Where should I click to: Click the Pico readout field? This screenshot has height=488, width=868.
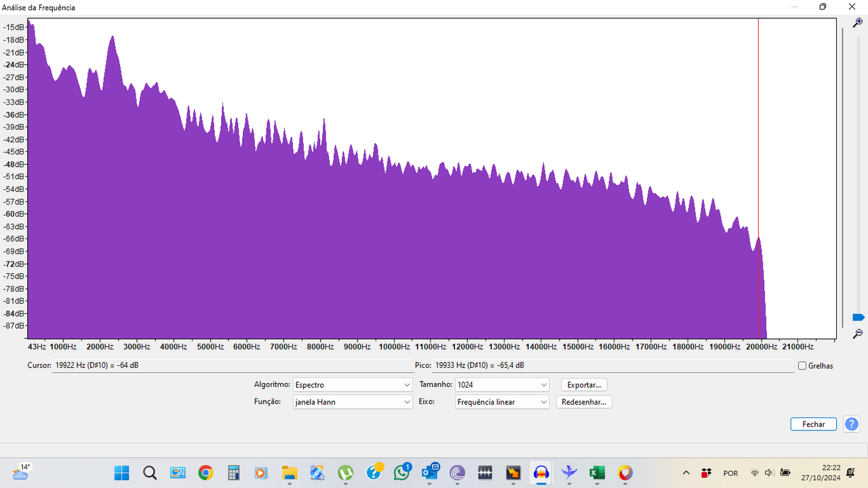[x=613, y=365]
